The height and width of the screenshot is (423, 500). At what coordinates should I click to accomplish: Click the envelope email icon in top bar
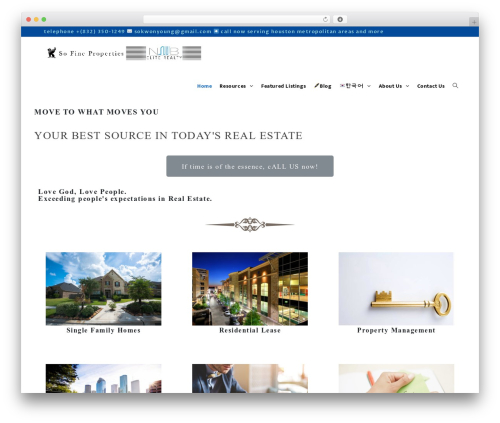[x=129, y=31]
